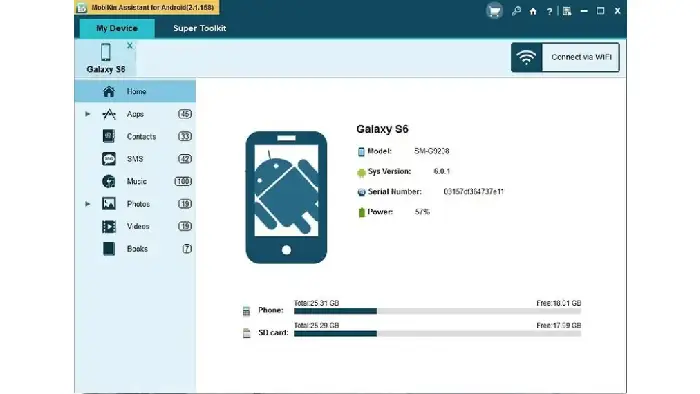Click the feedback icon beside the help icon
This screenshot has width=700, height=394.
coord(567,11)
